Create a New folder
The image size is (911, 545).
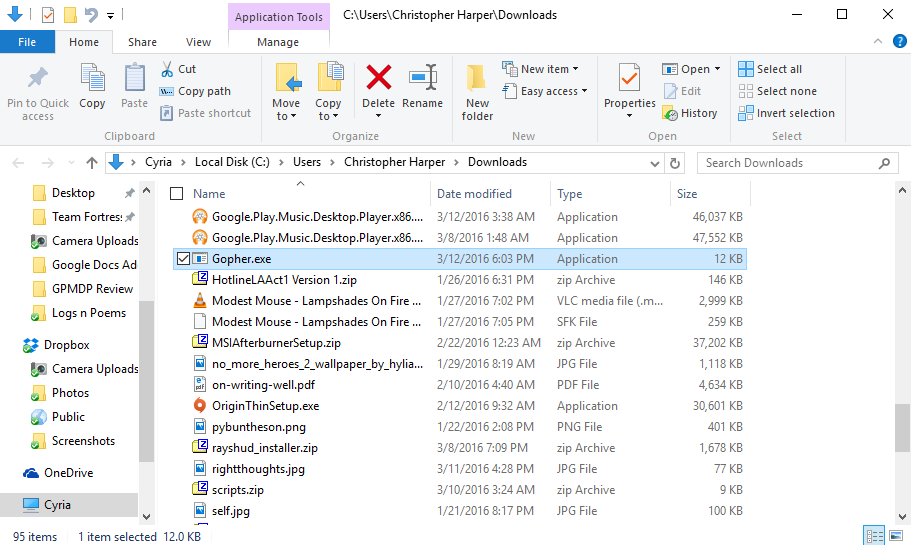click(477, 93)
